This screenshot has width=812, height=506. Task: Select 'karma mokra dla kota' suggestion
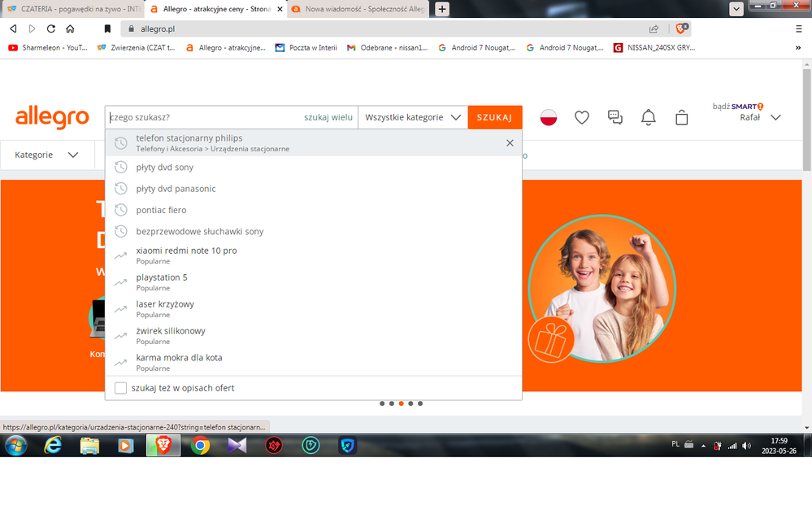pyautogui.click(x=313, y=362)
